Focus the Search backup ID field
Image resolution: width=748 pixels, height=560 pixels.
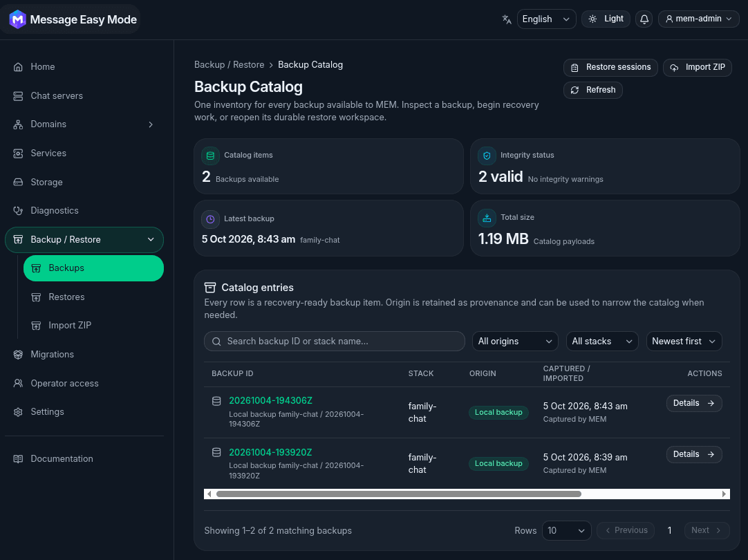(335, 342)
